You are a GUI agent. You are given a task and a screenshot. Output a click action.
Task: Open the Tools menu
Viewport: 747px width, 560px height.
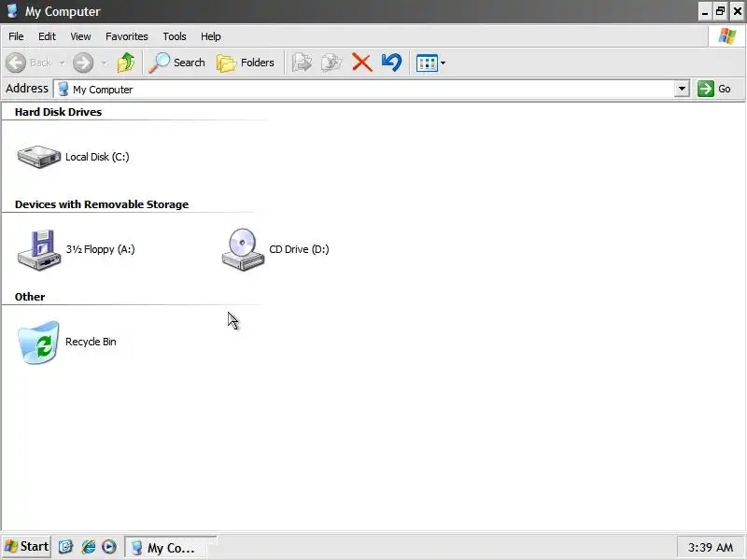[175, 36]
